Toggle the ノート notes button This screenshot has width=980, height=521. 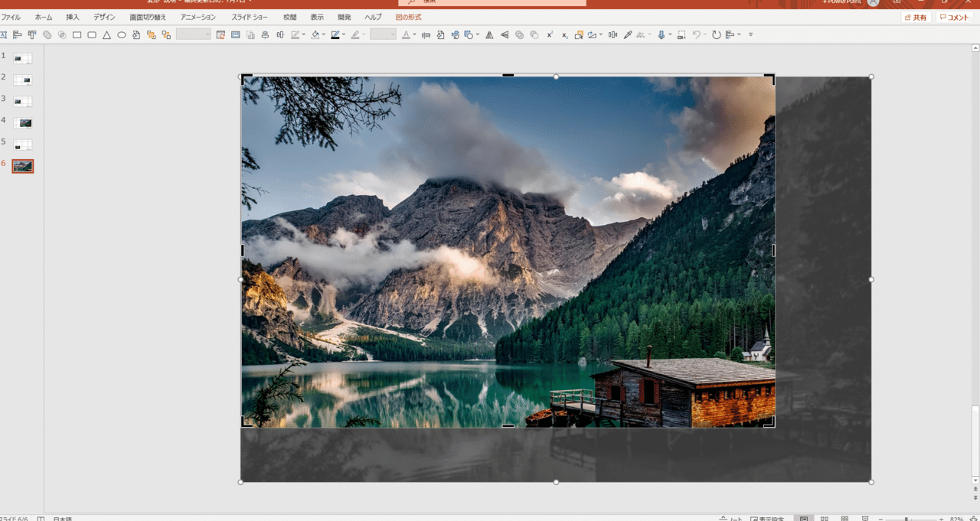pyautogui.click(x=733, y=519)
